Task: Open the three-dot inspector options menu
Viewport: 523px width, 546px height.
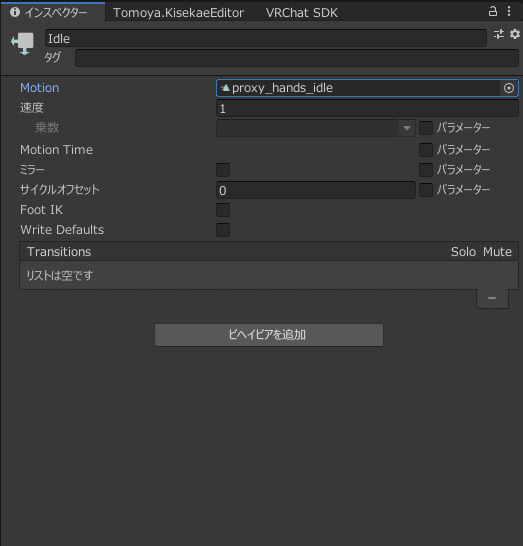Action: coord(509,11)
